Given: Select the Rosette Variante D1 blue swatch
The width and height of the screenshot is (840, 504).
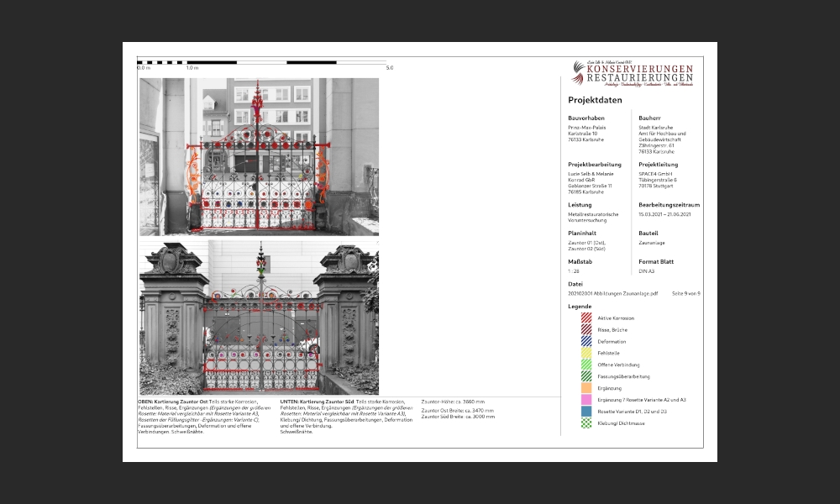Looking at the screenshot, I should 585,412.
